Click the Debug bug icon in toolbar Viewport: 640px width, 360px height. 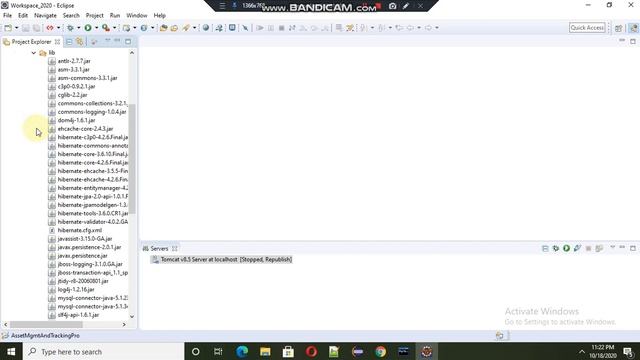pos(70,28)
